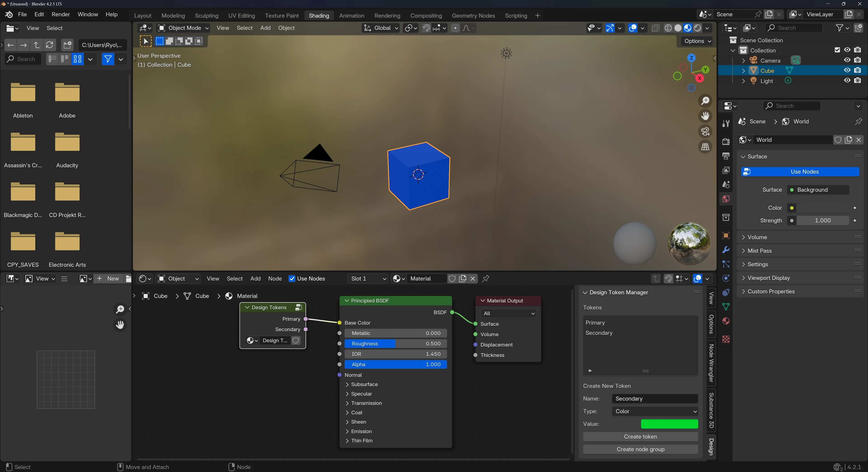The image size is (868, 472).
Task: Uncheck Use Nodes in the node editor header
Action: point(292,279)
